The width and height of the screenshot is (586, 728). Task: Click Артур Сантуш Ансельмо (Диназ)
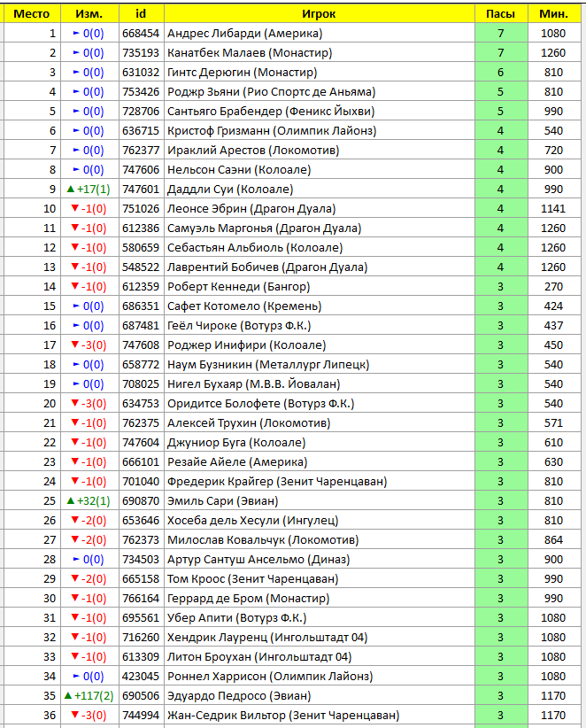click(x=320, y=560)
